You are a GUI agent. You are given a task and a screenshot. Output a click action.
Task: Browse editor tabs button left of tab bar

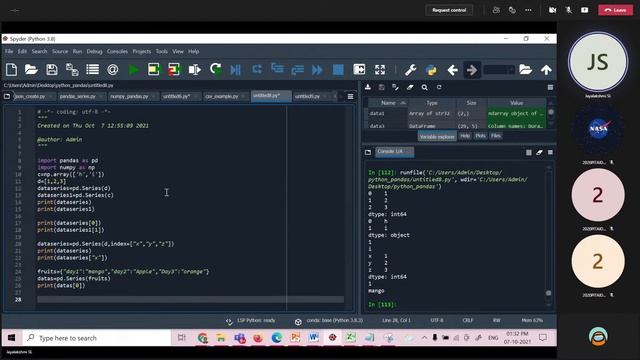pos(7,96)
